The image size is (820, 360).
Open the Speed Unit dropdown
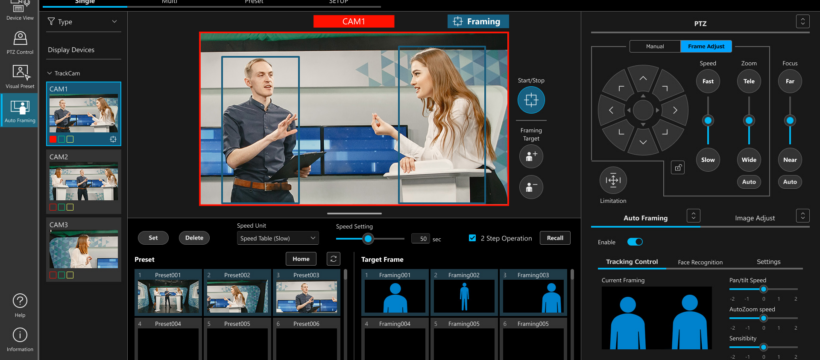[x=278, y=238]
